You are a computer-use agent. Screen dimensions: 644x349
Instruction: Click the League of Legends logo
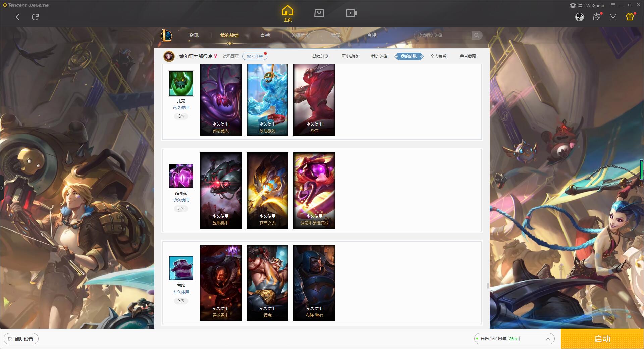coord(167,35)
